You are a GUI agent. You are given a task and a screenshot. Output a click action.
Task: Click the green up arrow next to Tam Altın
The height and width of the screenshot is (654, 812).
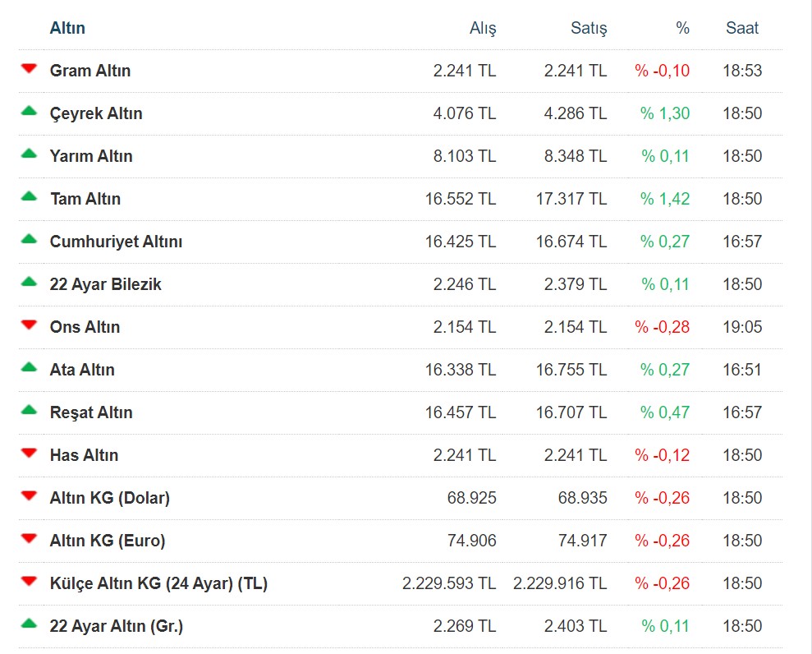[30, 196]
